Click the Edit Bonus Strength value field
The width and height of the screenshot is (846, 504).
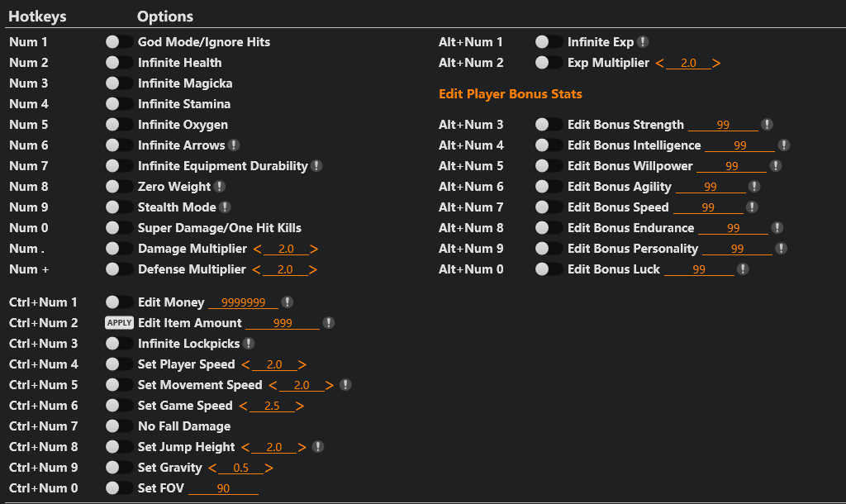(723, 126)
